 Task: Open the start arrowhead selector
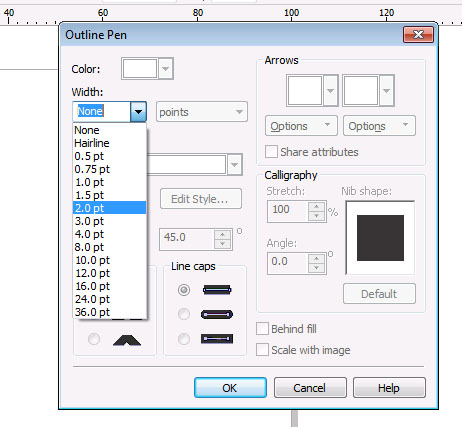click(312, 90)
